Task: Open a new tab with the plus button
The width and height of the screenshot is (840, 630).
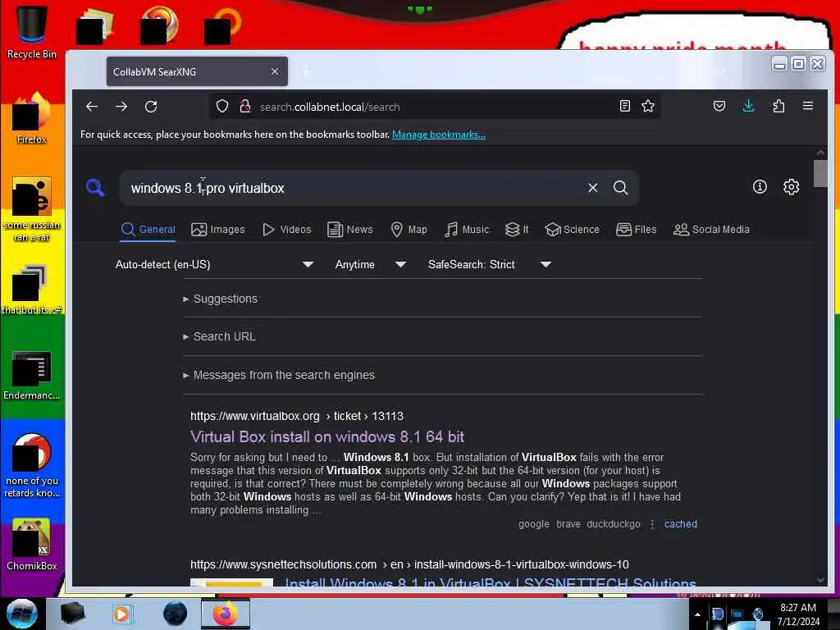Action: [x=306, y=72]
